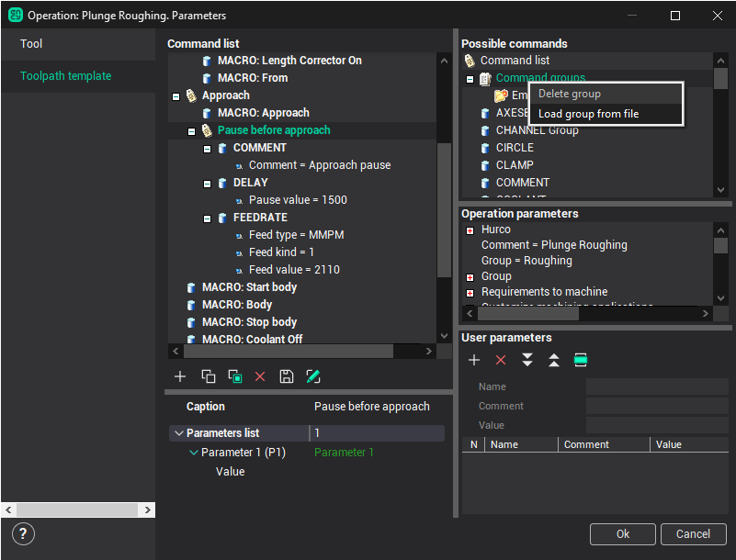736x560 pixels.
Task: Move user parameter down with double-down arrow
Action: 527,360
